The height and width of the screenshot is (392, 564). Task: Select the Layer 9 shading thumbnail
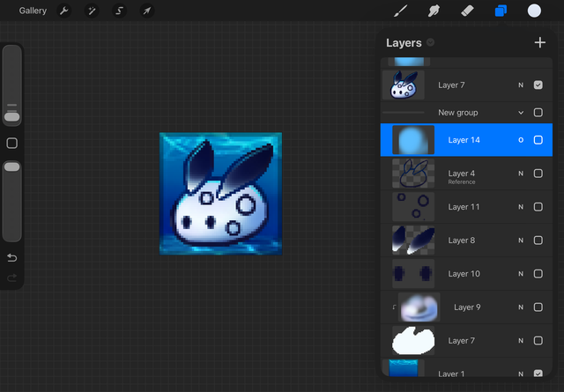pos(419,307)
